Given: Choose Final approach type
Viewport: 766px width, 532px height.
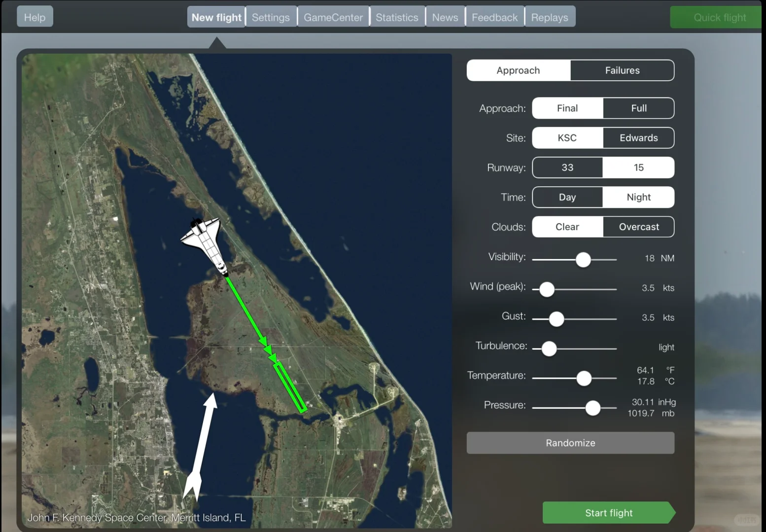Looking at the screenshot, I should 567,108.
